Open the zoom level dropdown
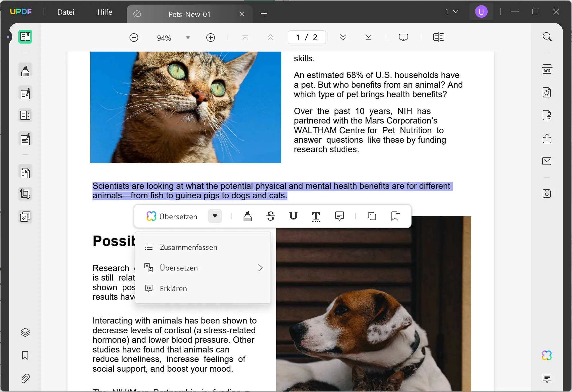The height and width of the screenshot is (392, 572). click(188, 38)
